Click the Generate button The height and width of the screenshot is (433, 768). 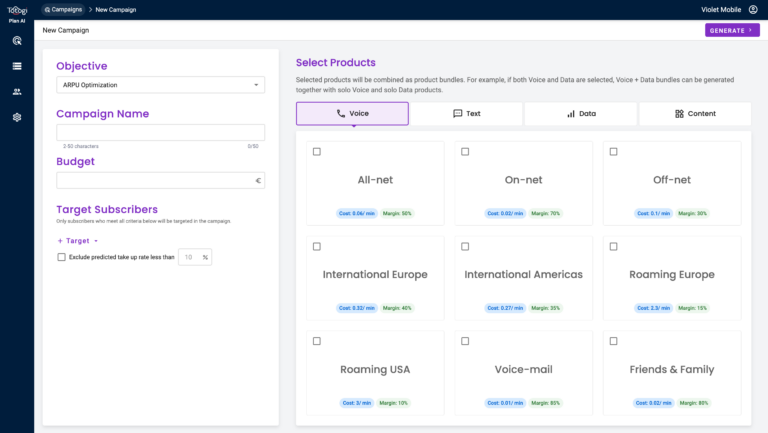tap(731, 31)
